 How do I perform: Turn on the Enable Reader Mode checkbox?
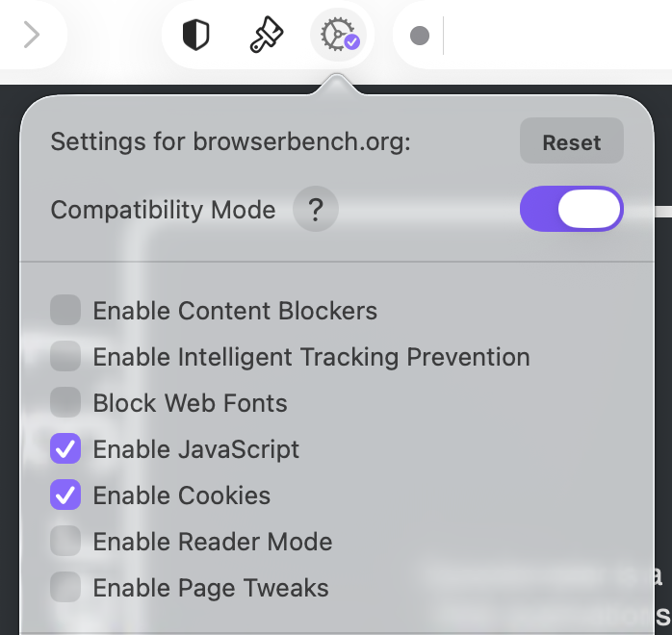tap(65, 542)
